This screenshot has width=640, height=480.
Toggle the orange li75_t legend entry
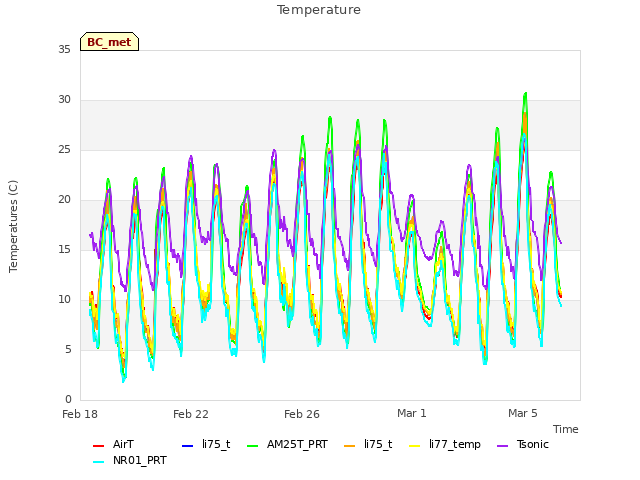point(368,444)
